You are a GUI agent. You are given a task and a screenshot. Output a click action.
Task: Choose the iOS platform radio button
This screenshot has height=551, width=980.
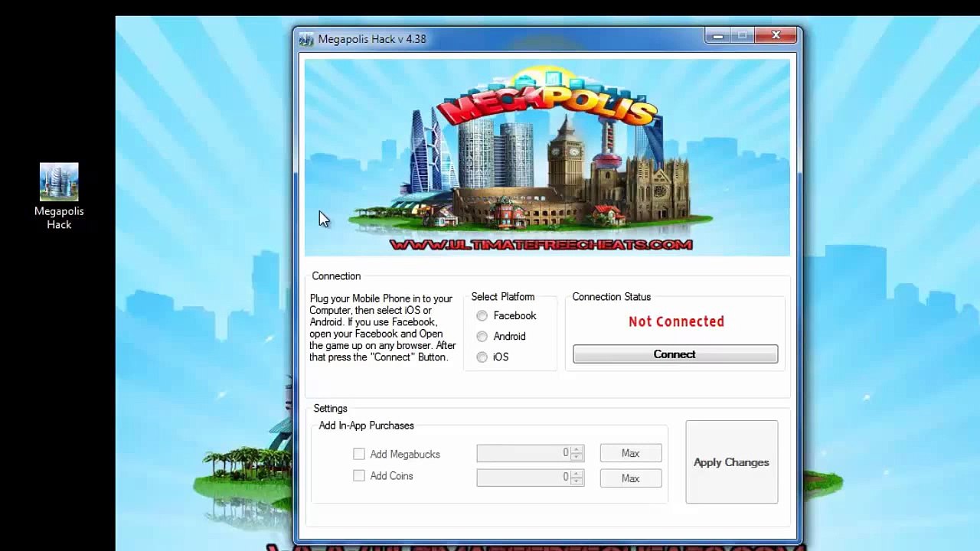(x=482, y=357)
